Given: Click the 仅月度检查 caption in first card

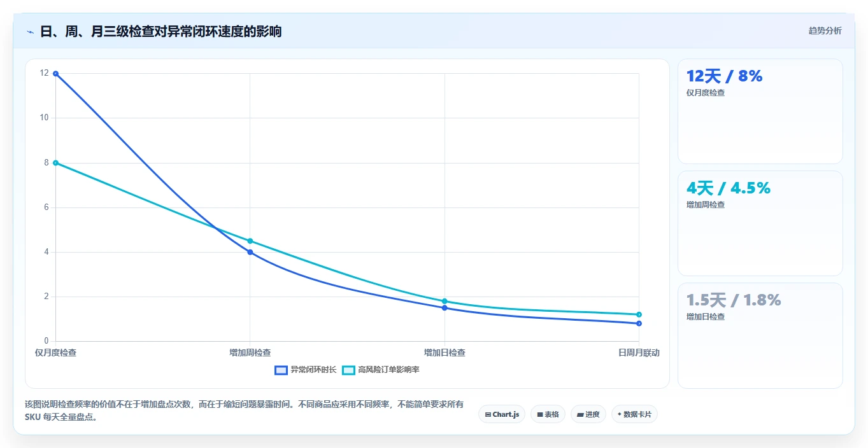Looking at the screenshot, I should [706, 93].
